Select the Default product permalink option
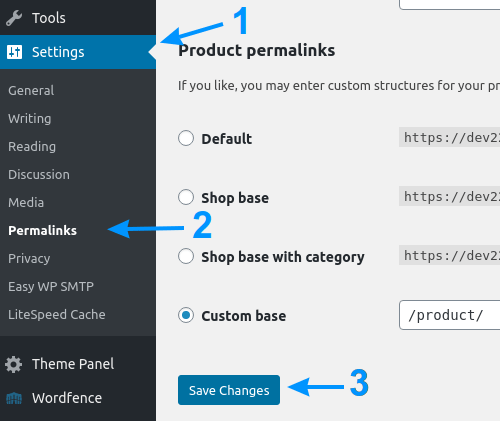 [186, 138]
